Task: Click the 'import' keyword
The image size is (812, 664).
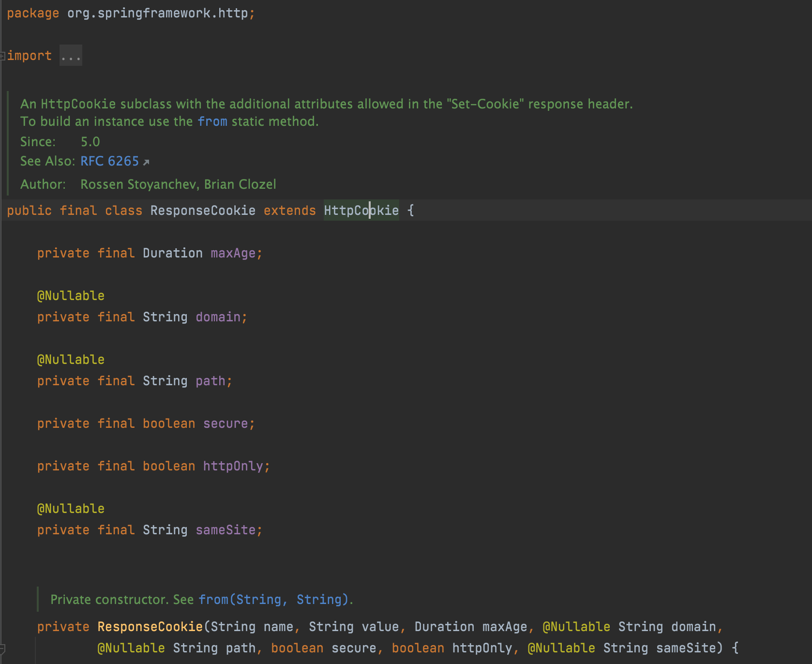Action: pos(29,56)
